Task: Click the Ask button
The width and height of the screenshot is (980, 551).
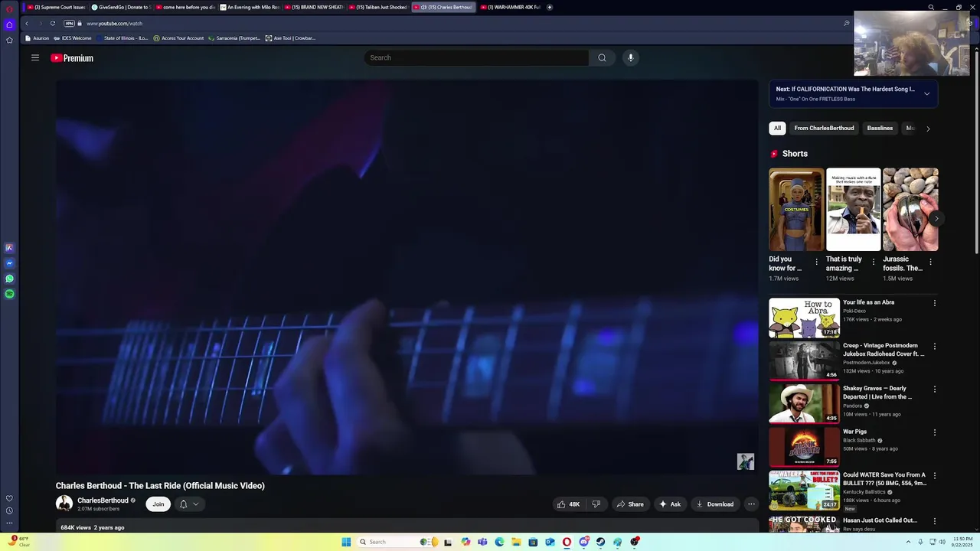Action: point(669,504)
